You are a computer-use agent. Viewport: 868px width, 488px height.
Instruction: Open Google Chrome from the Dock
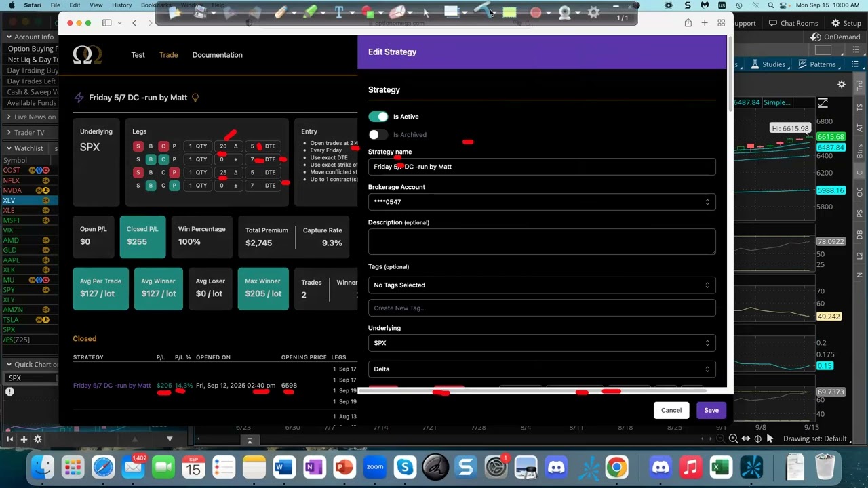click(616, 467)
